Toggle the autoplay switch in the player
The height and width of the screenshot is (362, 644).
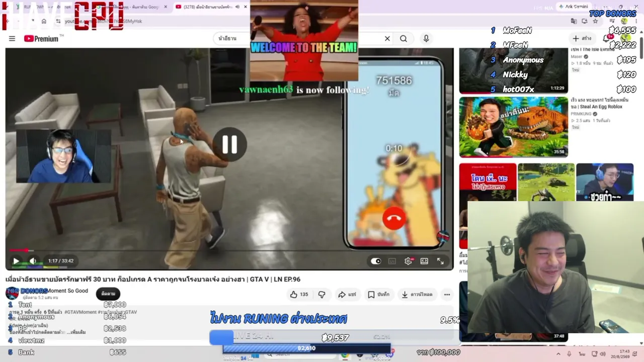(x=376, y=261)
